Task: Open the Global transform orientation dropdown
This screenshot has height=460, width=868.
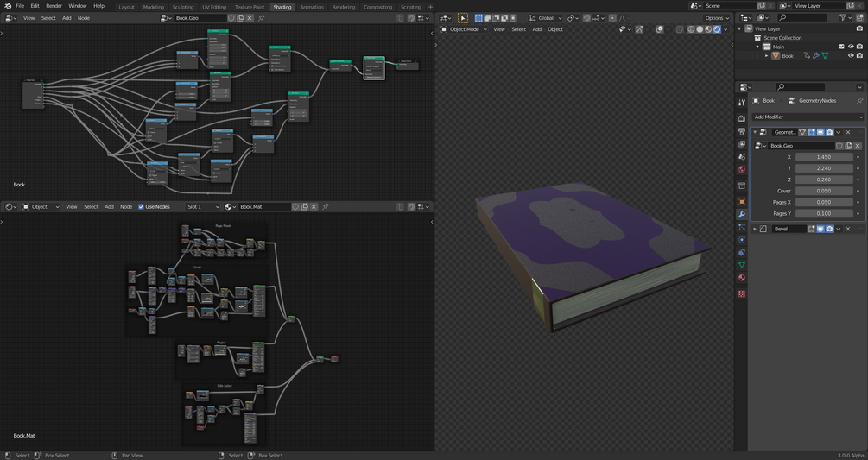Action: 545,18
